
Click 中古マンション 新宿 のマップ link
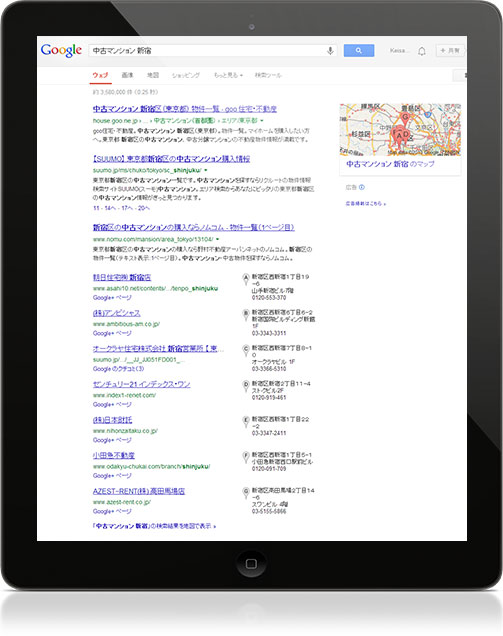coord(390,164)
